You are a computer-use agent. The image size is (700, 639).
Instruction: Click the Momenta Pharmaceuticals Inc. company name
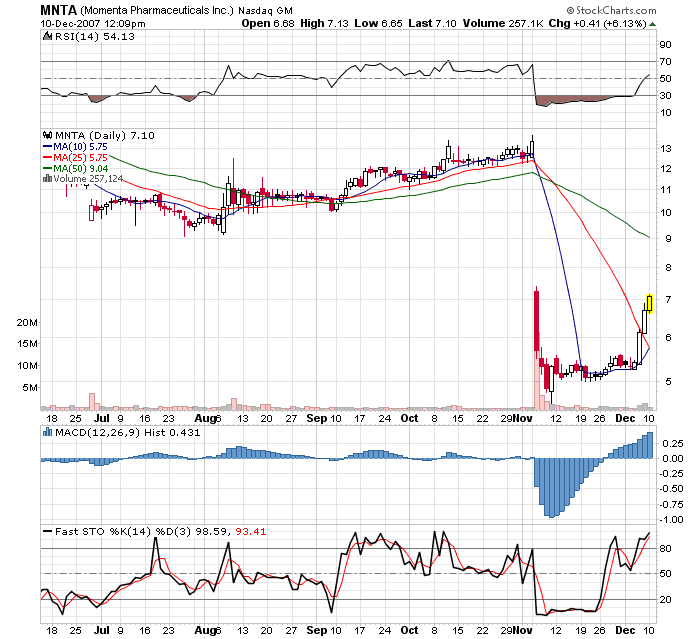(157, 10)
